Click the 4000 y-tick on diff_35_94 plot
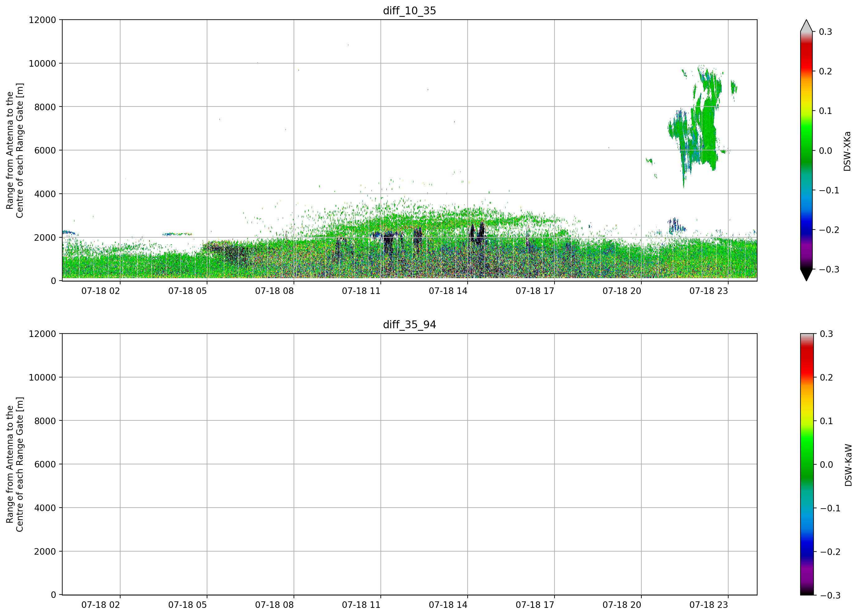This screenshot has width=859, height=616. click(45, 508)
